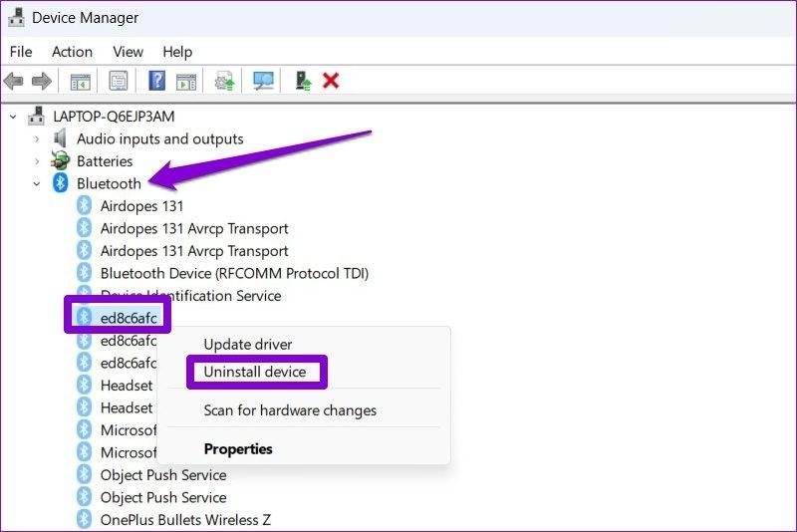Click the red X uninstall device icon

pos(331,81)
